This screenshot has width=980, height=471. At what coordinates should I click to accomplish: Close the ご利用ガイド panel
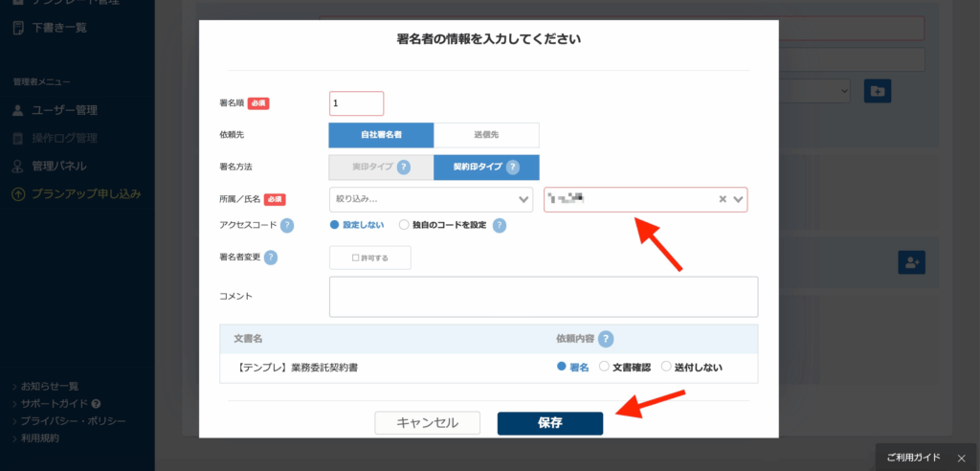click(x=961, y=458)
